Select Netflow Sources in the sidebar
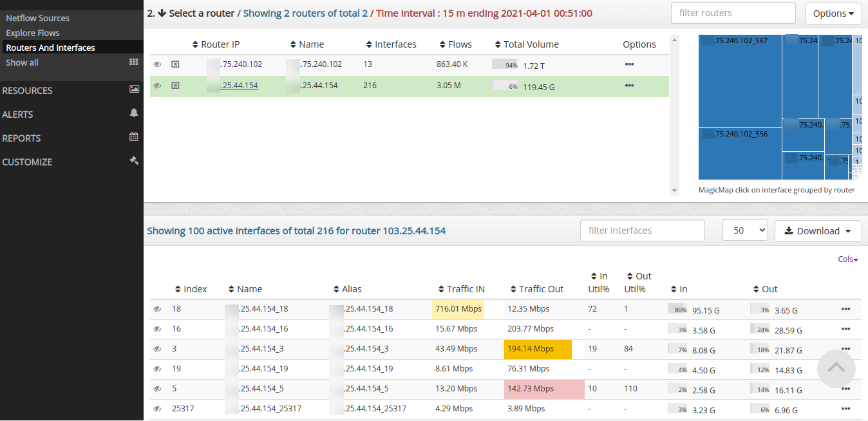The width and height of the screenshot is (868, 421). [37, 18]
